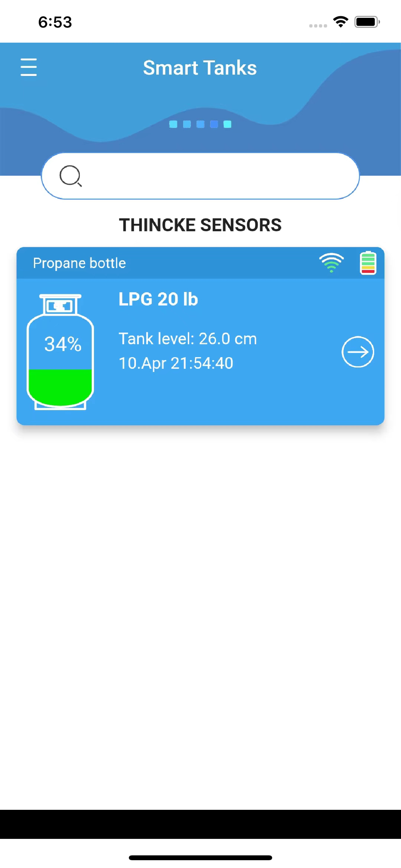
Task: Select the fifth carousel page dot
Action: pos(227,125)
